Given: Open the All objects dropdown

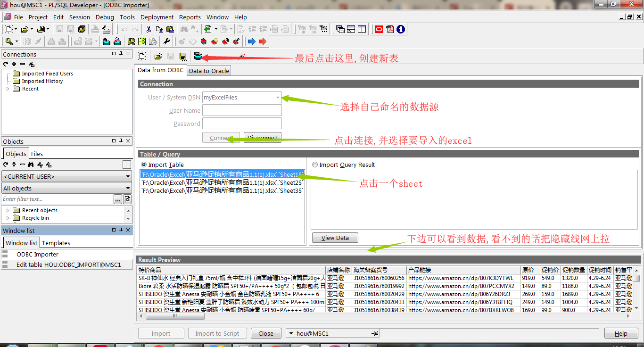Looking at the screenshot, I should (127, 188).
